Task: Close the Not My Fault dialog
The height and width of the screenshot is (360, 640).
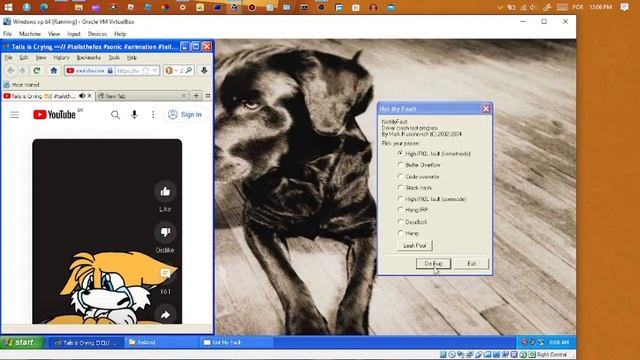Action: [486, 109]
